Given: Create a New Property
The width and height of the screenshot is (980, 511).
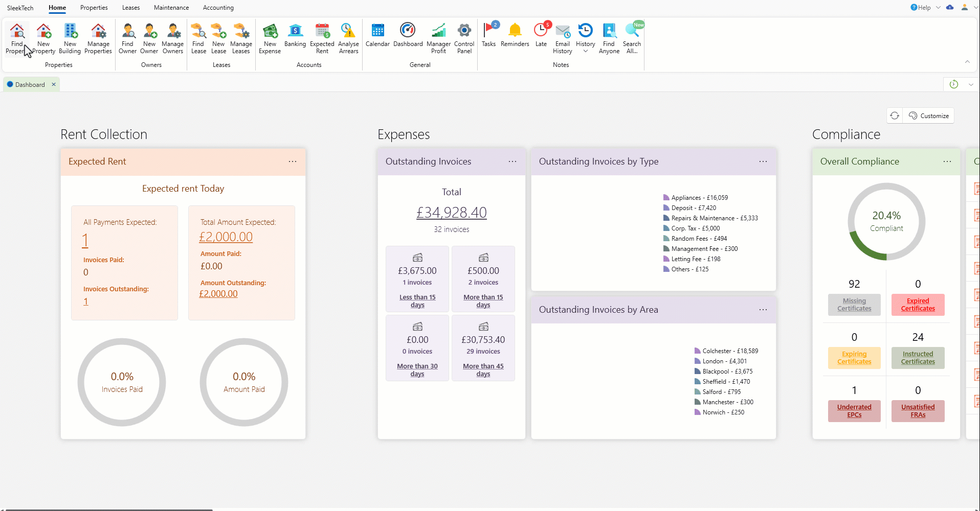Looking at the screenshot, I should click(44, 38).
